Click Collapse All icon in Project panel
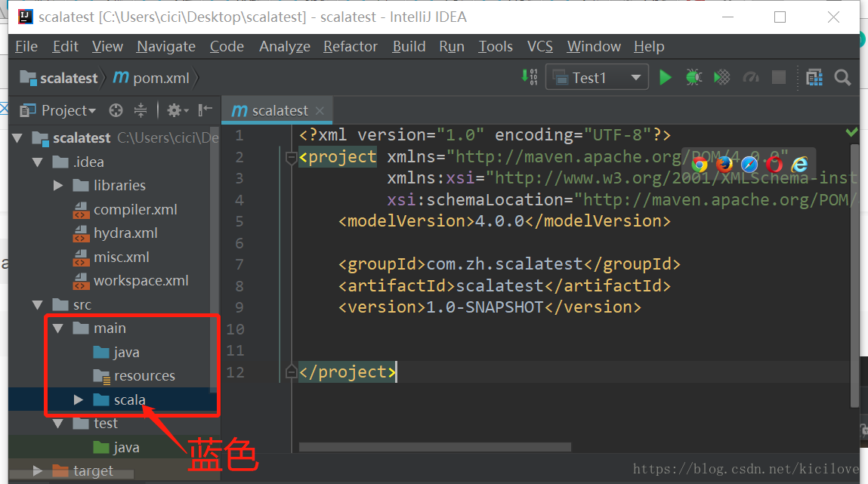The height and width of the screenshot is (484, 868). 141,111
